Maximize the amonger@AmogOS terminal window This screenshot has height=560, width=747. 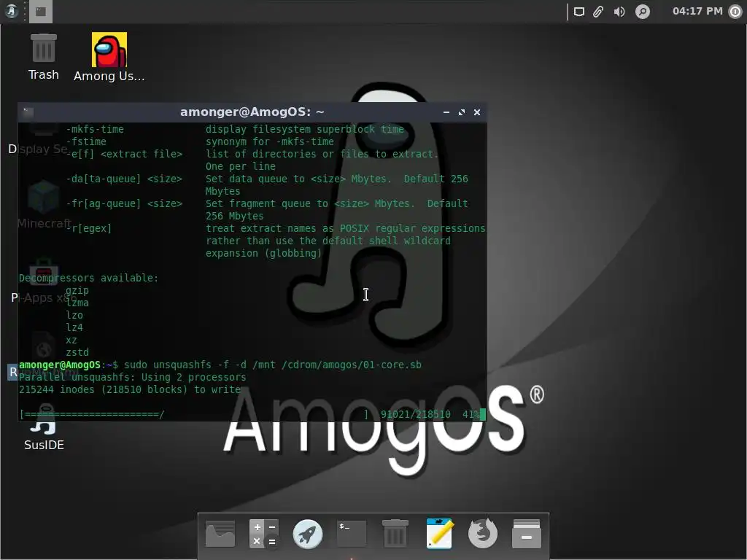[x=462, y=112]
